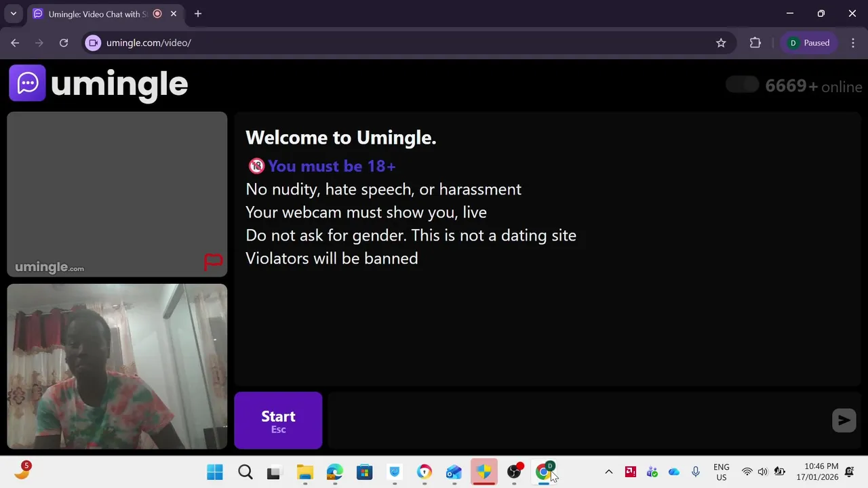868x488 pixels.
Task: Open Wi-Fi network quick settings
Action: 747,472
